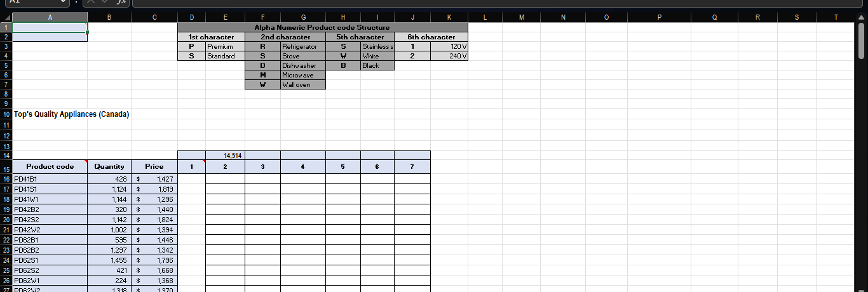Select the 'Microwave' cell
The width and height of the screenshot is (868, 292).
pyautogui.click(x=303, y=75)
